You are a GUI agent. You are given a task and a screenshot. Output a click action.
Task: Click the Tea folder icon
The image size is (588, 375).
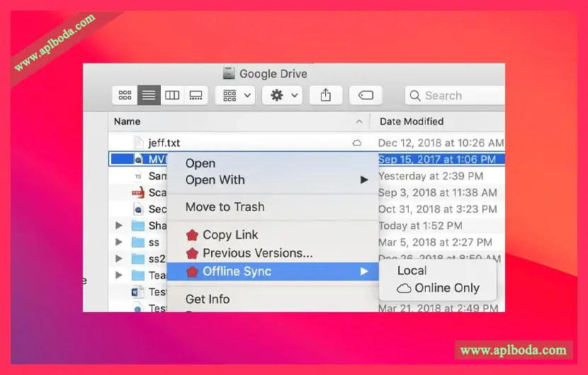(138, 275)
